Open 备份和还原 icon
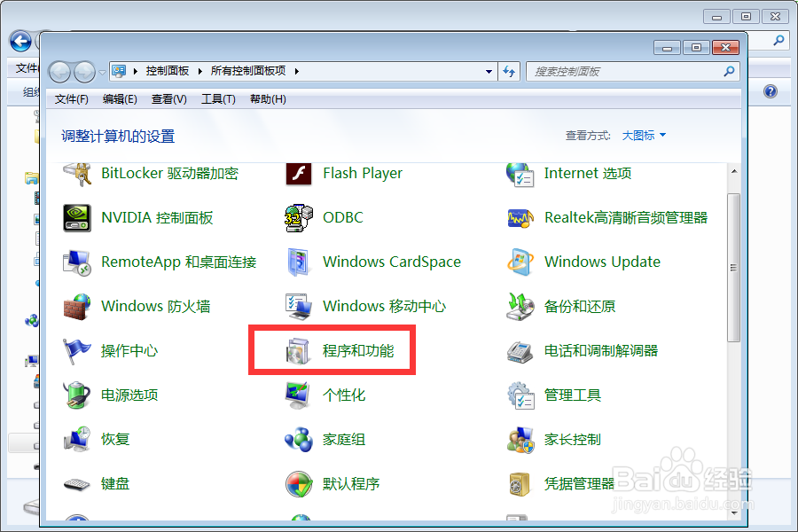The width and height of the screenshot is (798, 532). [520, 307]
